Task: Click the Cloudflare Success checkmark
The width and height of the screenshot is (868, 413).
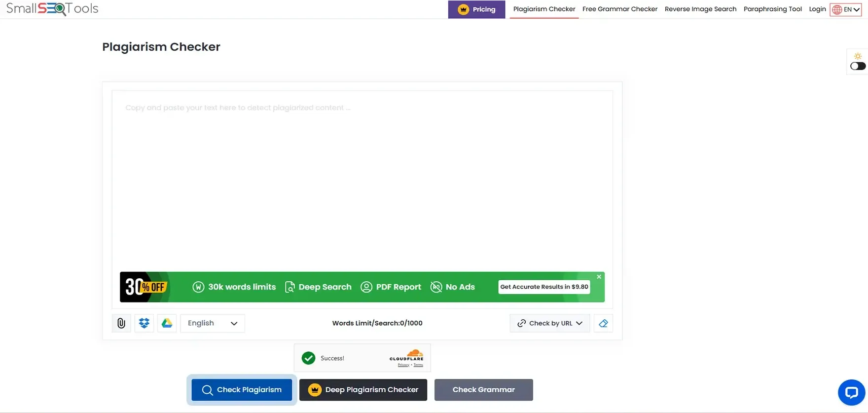Action: pyautogui.click(x=309, y=358)
